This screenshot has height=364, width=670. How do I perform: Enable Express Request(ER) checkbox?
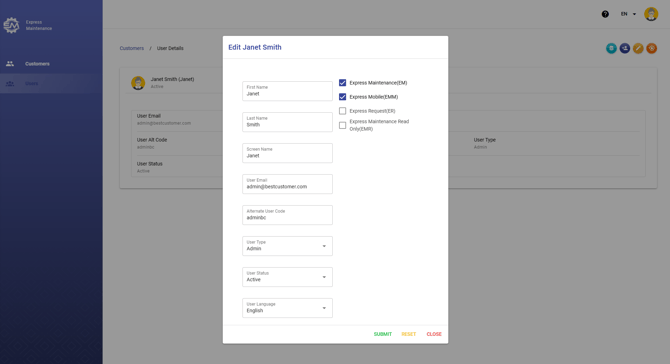343,111
